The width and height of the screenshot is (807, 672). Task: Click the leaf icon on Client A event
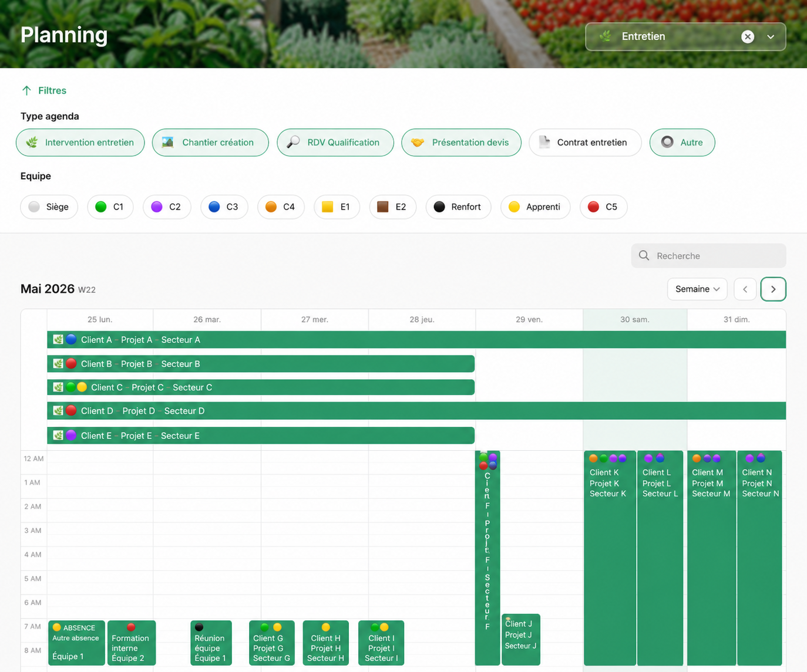58,339
